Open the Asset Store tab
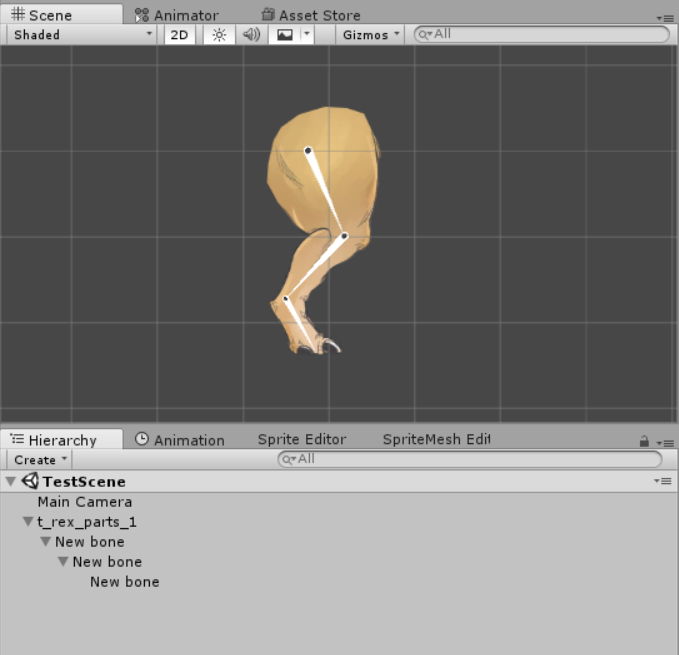The width and height of the screenshot is (679, 655). [x=311, y=15]
